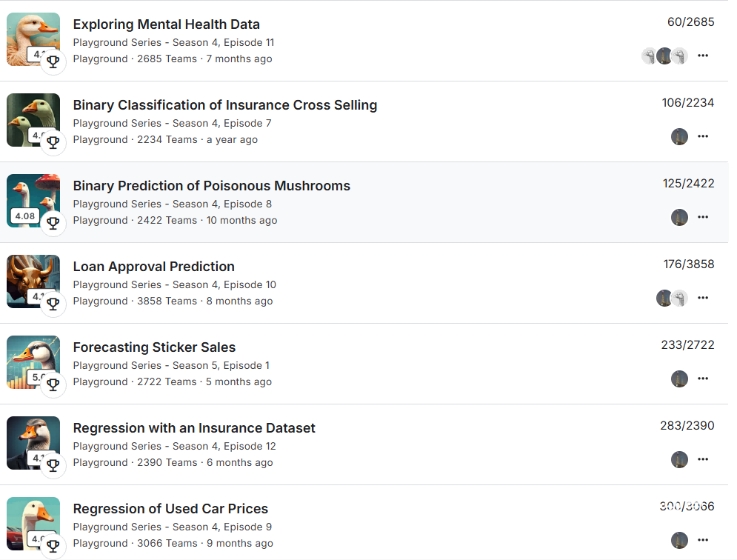Image resolution: width=737 pixels, height=560 pixels.
Task: Open more options for Insurance Cross Selling competition
Action: pyautogui.click(x=703, y=136)
